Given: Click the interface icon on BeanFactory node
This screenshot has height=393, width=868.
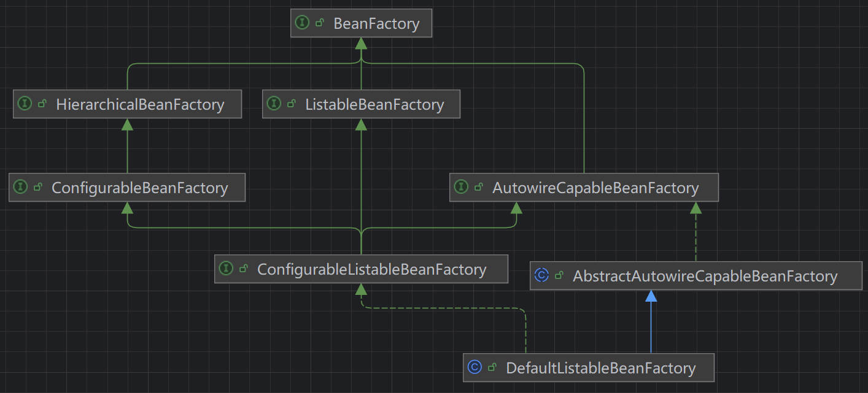Looking at the screenshot, I should [301, 23].
